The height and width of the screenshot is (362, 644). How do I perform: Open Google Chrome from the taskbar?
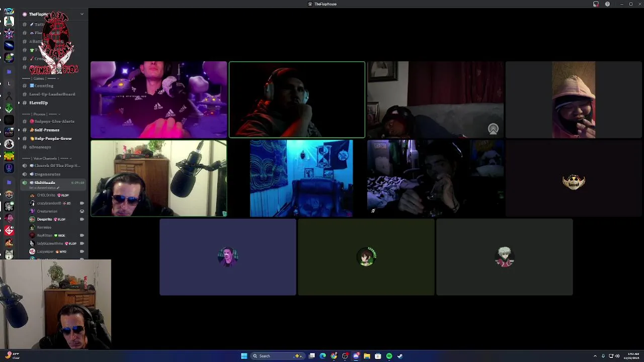[x=334, y=356]
